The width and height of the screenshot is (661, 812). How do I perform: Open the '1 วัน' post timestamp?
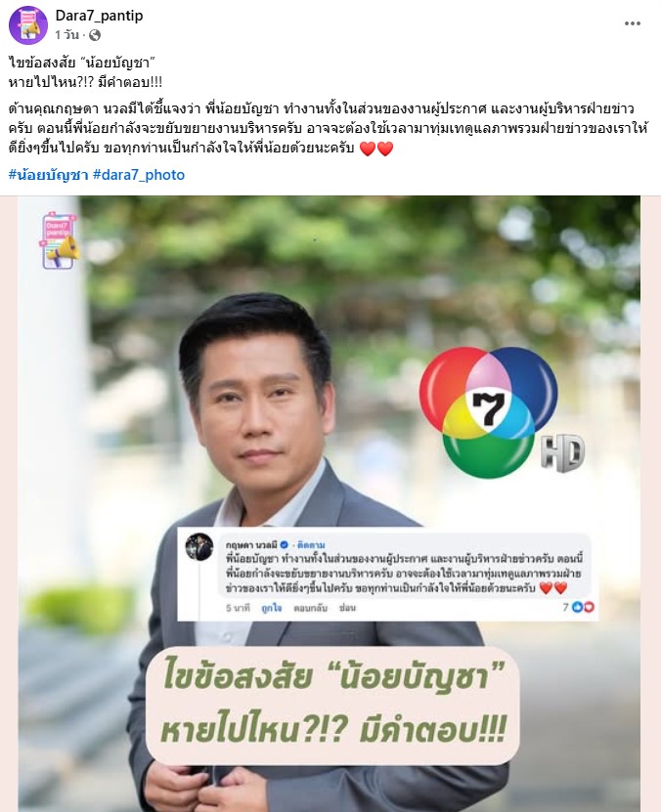pyautogui.click(x=66, y=35)
